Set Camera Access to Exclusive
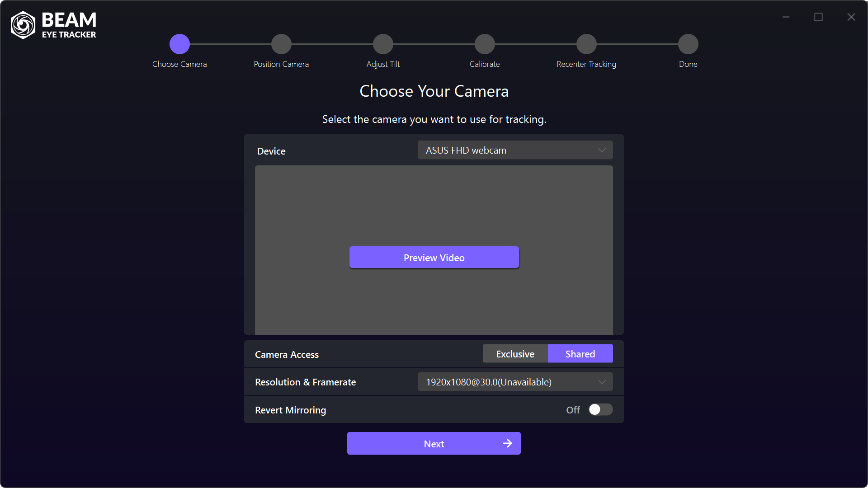Image resolution: width=868 pixels, height=488 pixels. [515, 354]
